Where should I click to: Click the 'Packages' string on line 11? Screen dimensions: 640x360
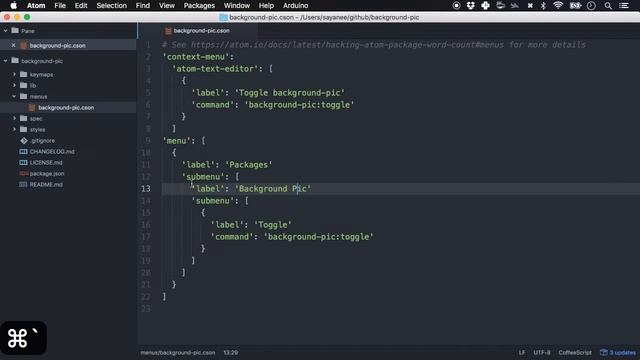[x=249, y=164]
